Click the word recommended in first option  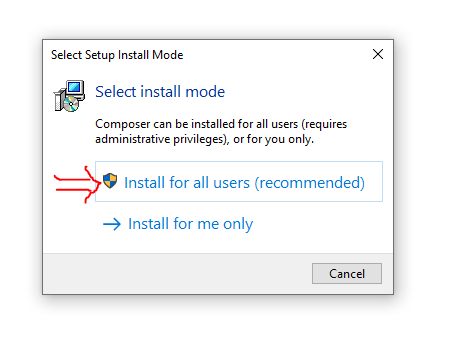[x=310, y=183]
